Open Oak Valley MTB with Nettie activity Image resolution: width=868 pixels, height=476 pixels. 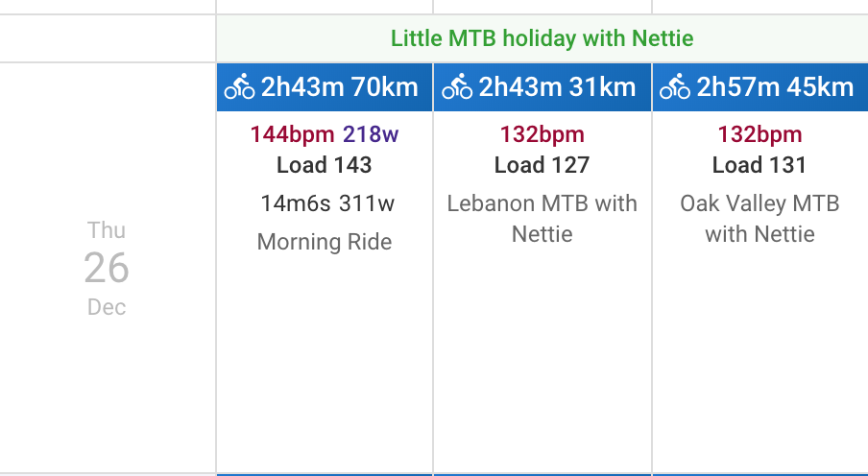(x=759, y=219)
